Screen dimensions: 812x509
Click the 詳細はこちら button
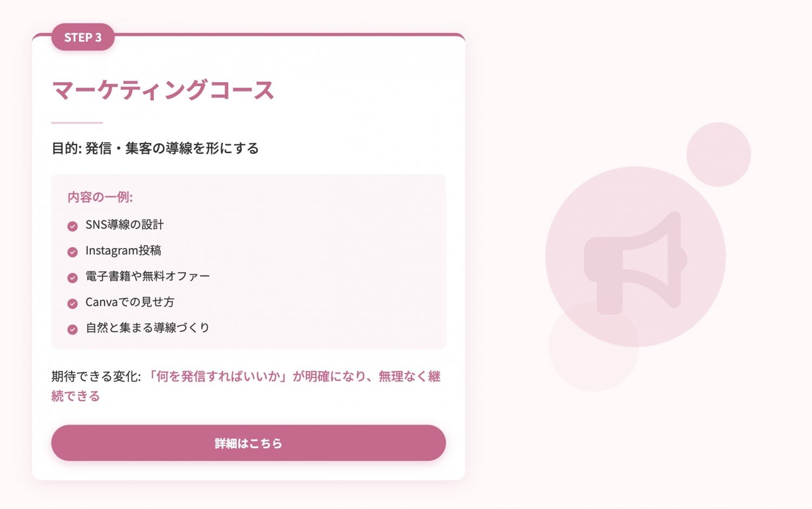click(x=248, y=443)
